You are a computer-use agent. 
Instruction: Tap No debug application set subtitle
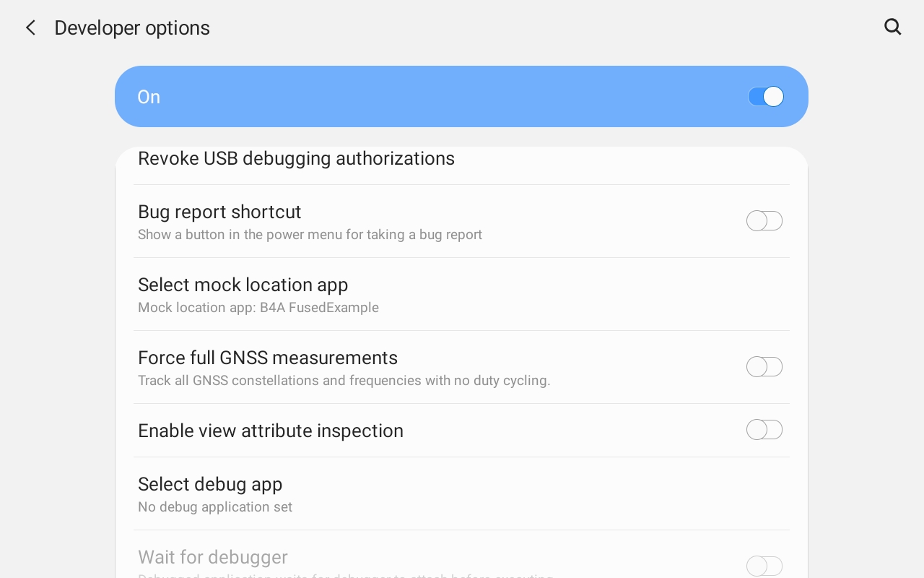click(x=214, y=506)
